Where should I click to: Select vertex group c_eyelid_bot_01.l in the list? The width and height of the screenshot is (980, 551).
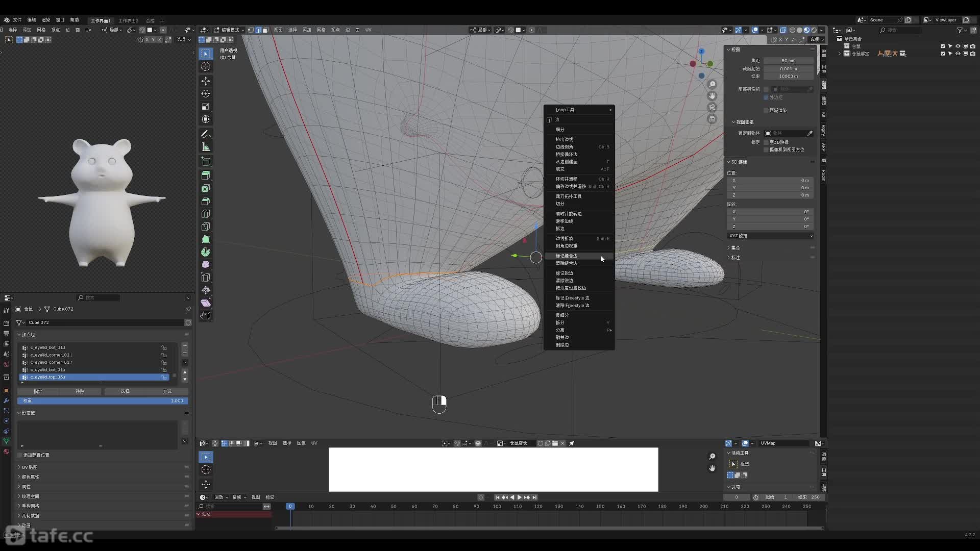point(48,347)
